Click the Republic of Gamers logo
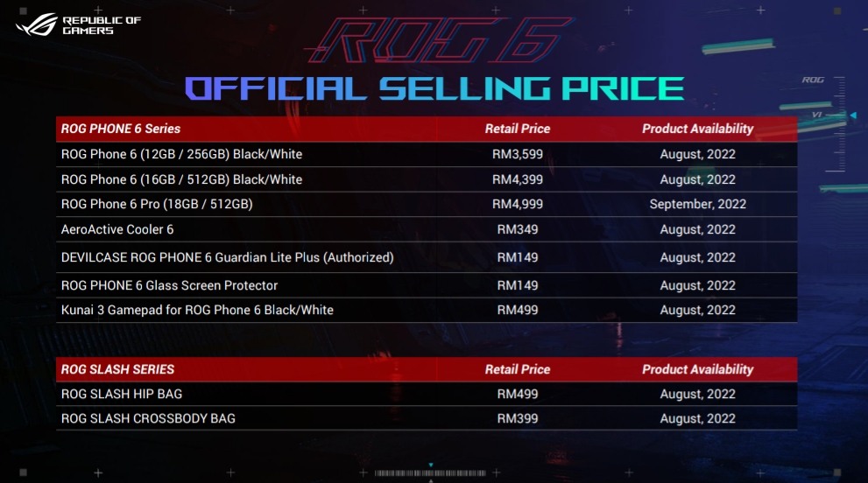Image resolution: width=868 pixels, height=483 pixels. tap(78, 24)
